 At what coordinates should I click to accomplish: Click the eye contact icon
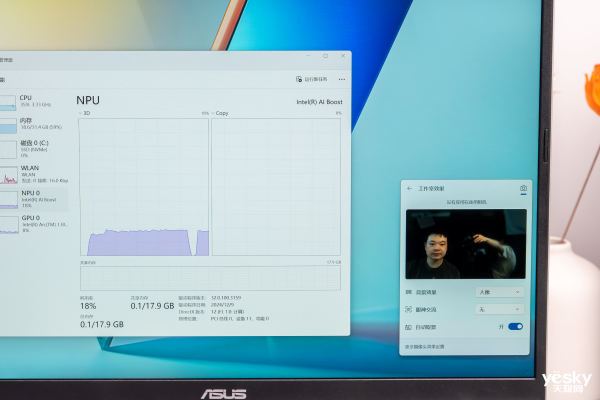click(x=408, y=309)
